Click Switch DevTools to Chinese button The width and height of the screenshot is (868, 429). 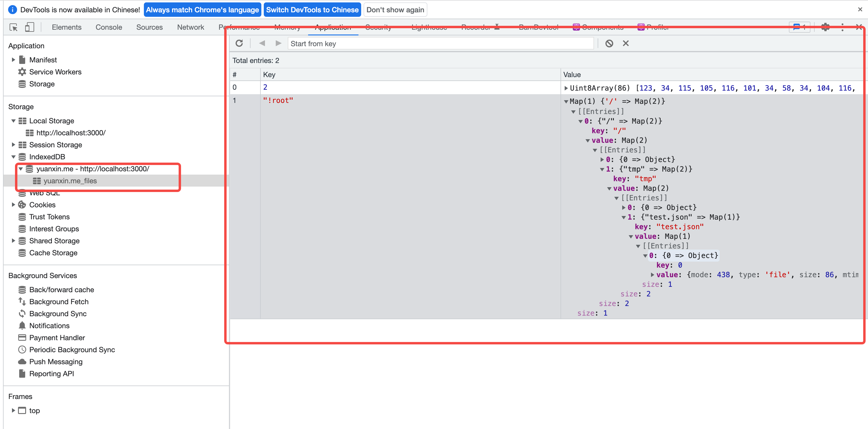click(312, 10)
